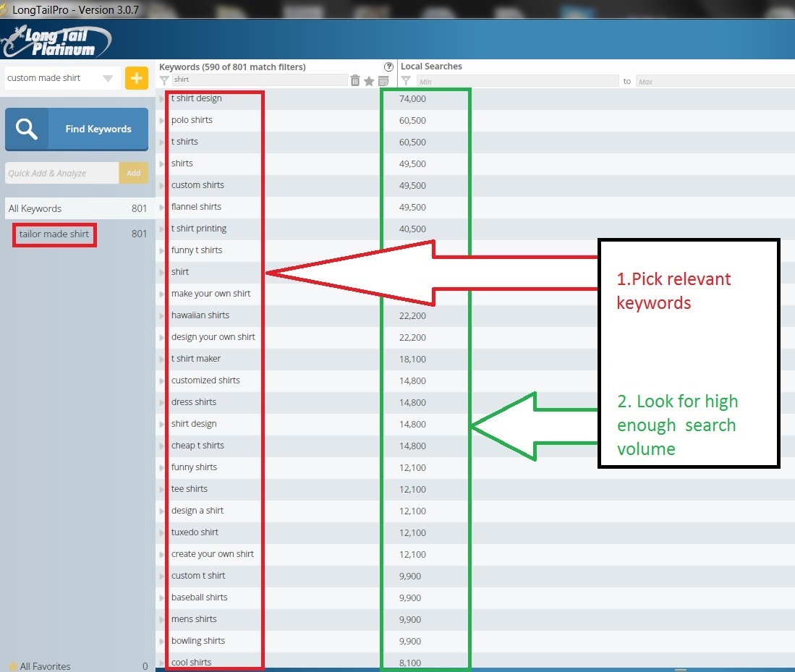This screenshot has width=795, height=672.
Task: Expand the 'hawaiian shirts' row triangle
Action: tap(162, 315)
